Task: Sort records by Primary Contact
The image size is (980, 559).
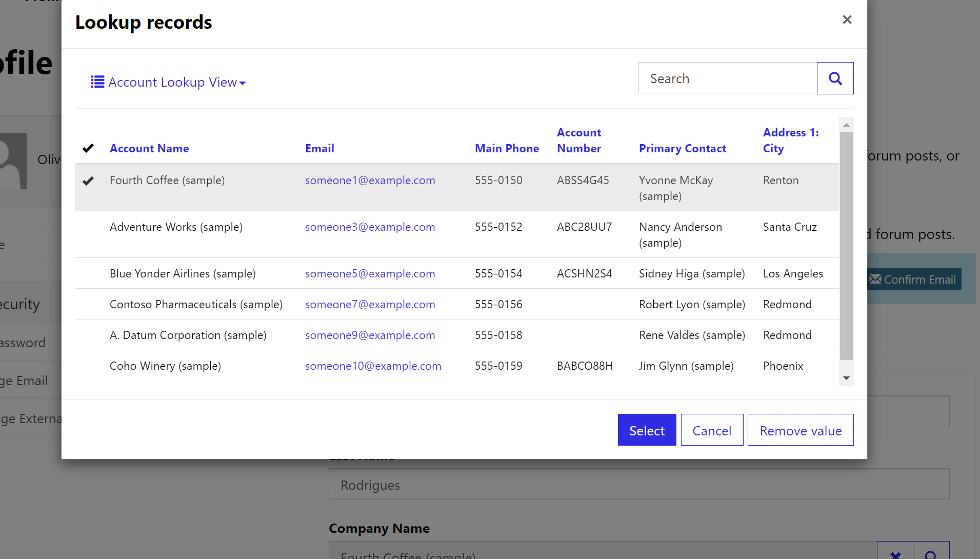Action: 683,148
